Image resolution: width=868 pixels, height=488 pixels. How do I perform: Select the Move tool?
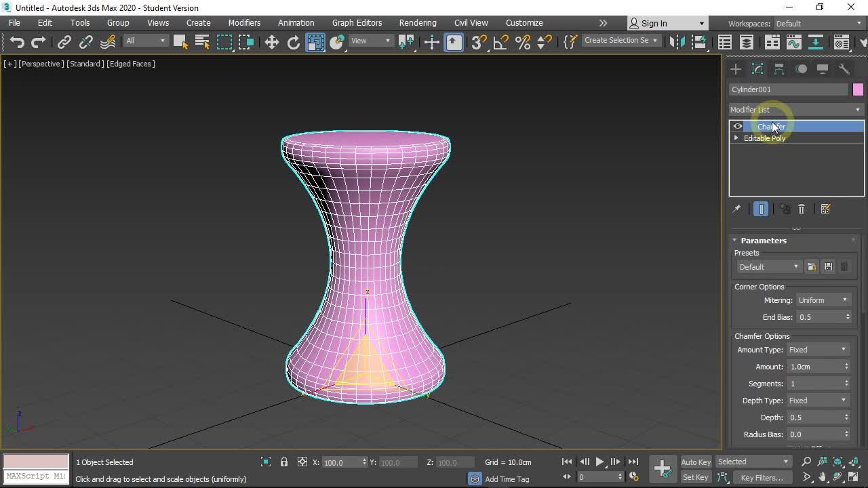271,42
